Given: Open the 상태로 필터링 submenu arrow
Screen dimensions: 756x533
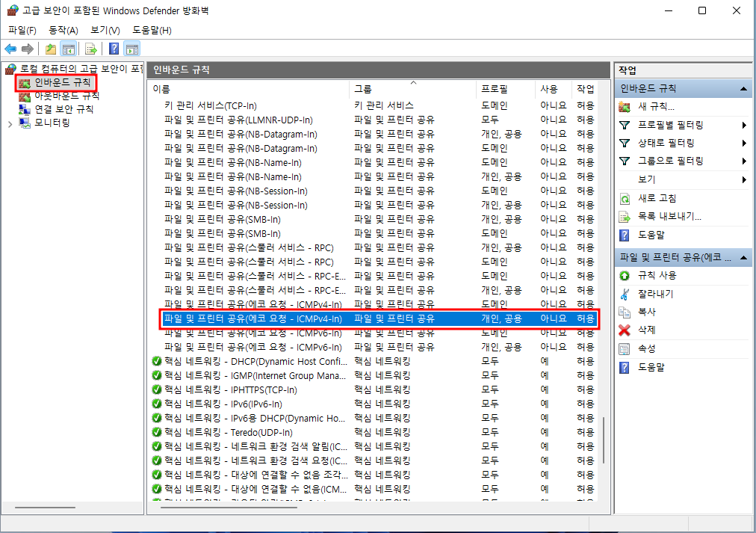Looking at the screenshot, I should click(745, 144).
